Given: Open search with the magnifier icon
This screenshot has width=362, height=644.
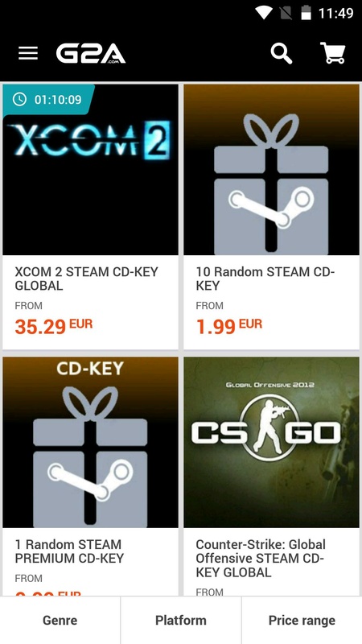Looking at the screenshot, I should [282, 54].
